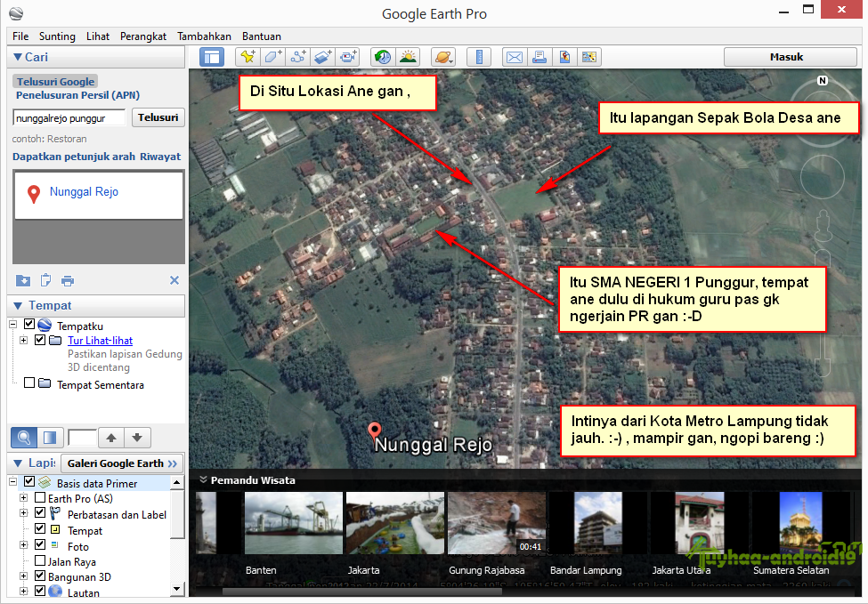Expand Earth Pro (AS) tree node
This screenshot has height=604, width=868.
(x=24, y=498)
